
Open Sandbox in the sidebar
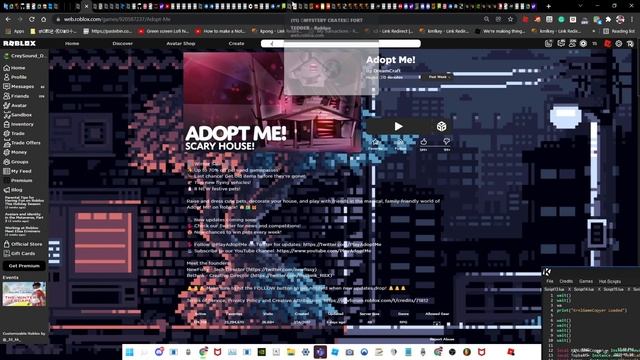pos(18,115)
